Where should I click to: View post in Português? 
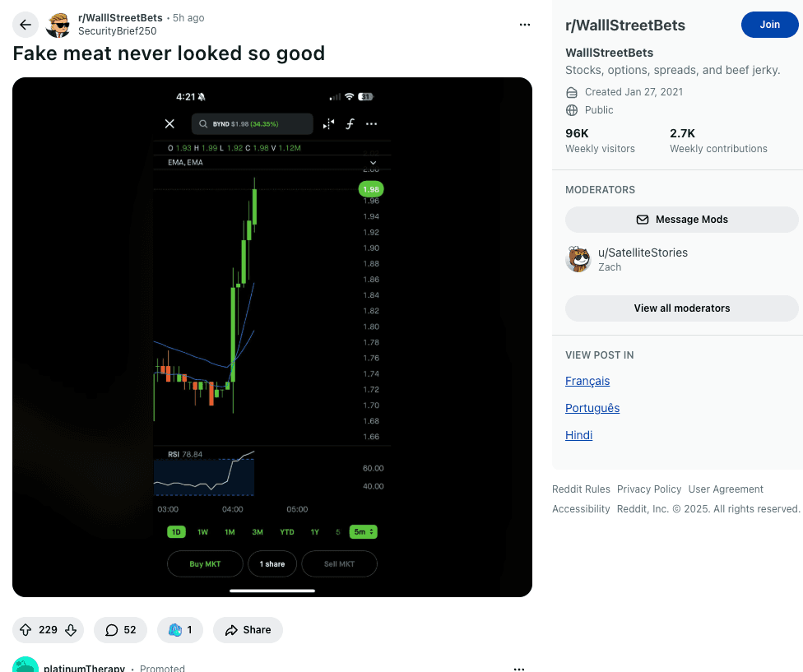592,408
